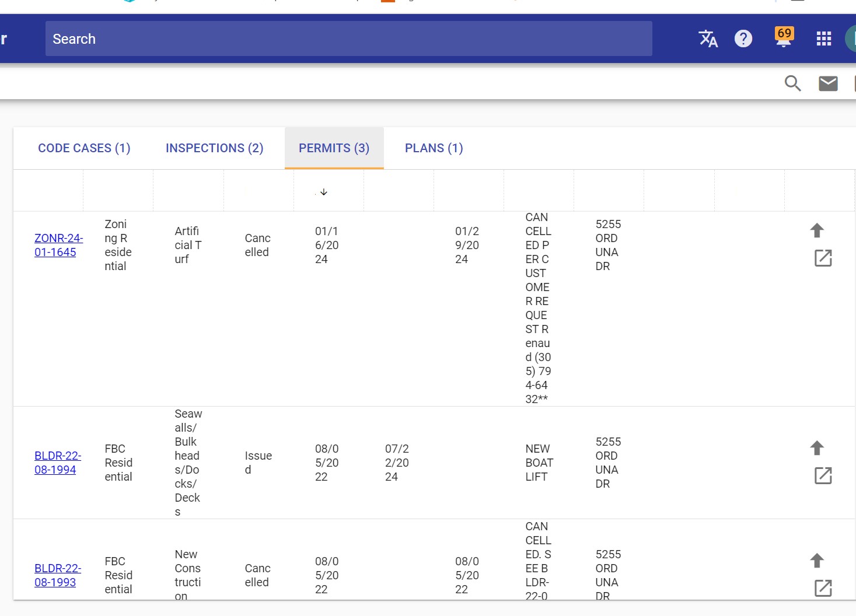The image size is (856, 616).
Task: Click upload arrow for BLDR-22-08-1994 row
Action: (817, 448)
